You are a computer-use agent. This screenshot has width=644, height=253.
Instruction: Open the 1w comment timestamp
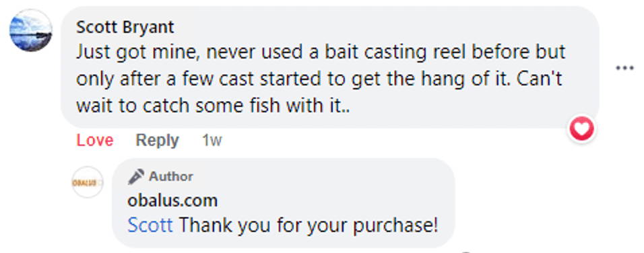point(212,141)
